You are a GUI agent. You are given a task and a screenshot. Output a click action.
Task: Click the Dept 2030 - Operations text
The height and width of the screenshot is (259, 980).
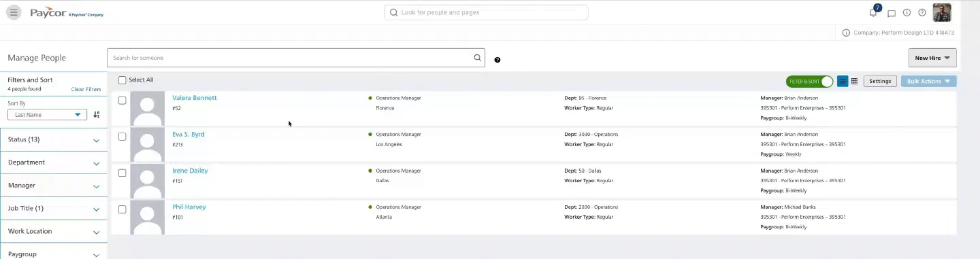coord(591,207)
